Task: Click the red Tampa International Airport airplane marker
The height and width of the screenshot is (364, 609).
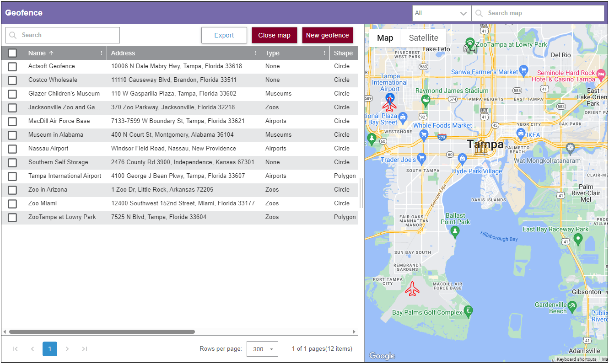Action: tap(389, 105)
